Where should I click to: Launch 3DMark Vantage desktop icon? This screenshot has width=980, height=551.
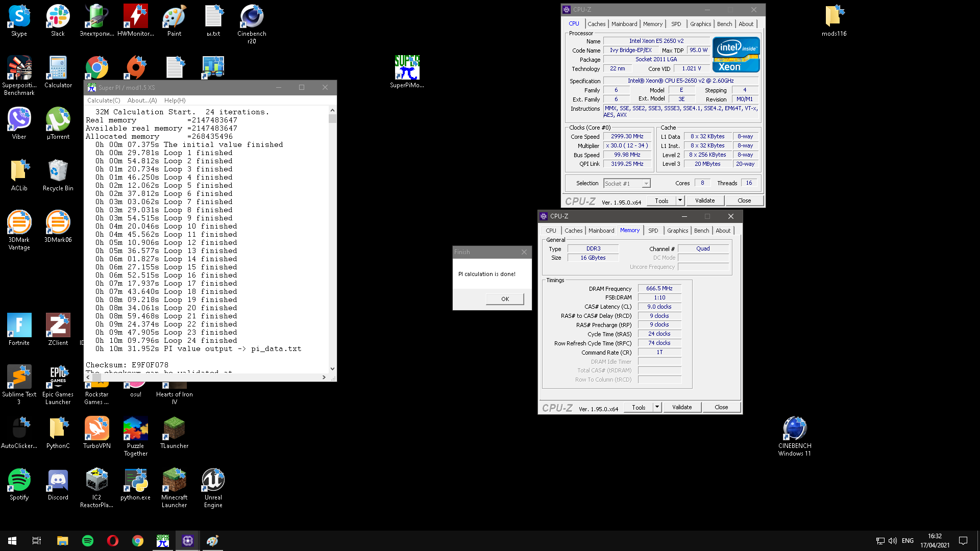click(x=19, y=230)
